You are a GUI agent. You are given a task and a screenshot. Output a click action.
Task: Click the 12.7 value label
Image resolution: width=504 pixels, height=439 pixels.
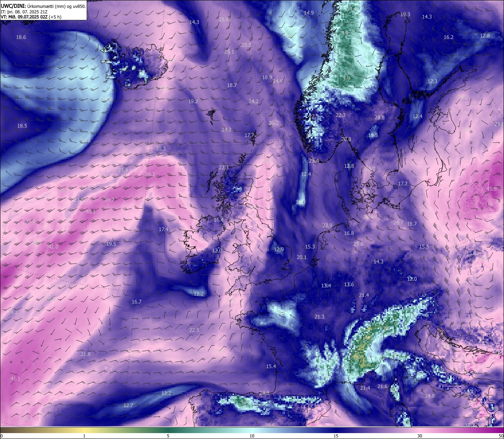click(128, 406)
